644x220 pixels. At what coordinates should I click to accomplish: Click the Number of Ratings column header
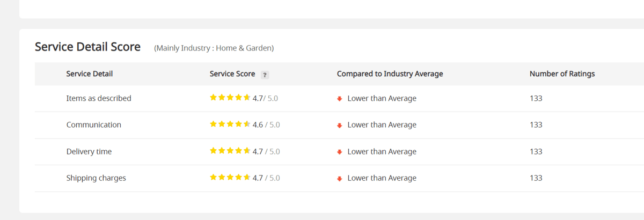point(562,74)
